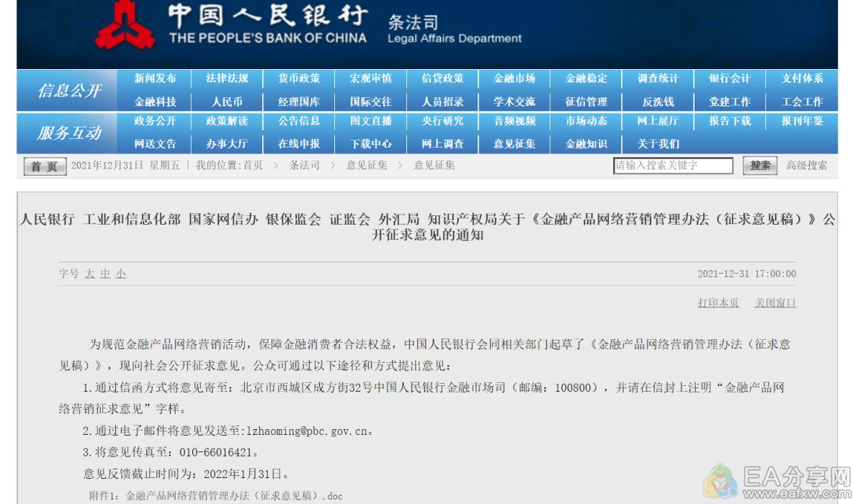853x504 pixels.
Task: Click 条法司 in the breadcrumb path
Action: 304,166
